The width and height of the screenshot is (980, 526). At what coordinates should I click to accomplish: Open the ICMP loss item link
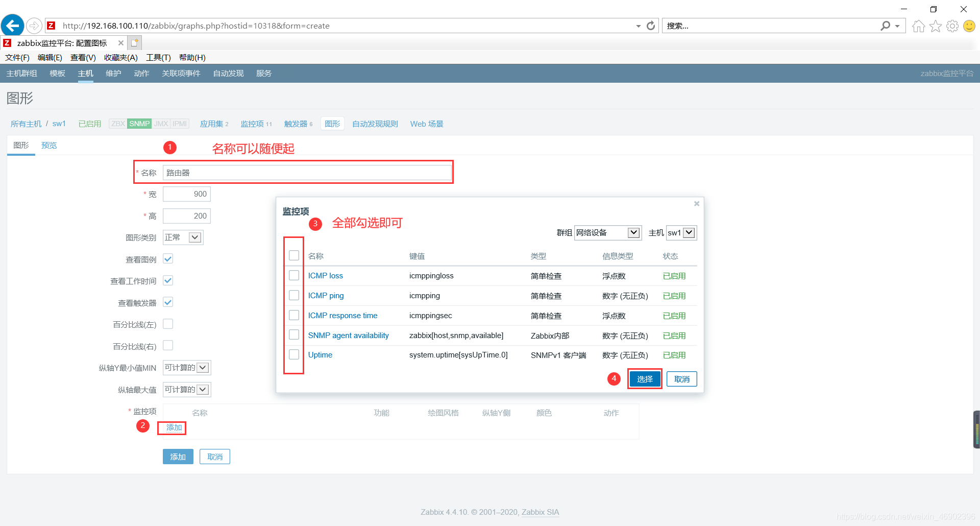[325, 276]
